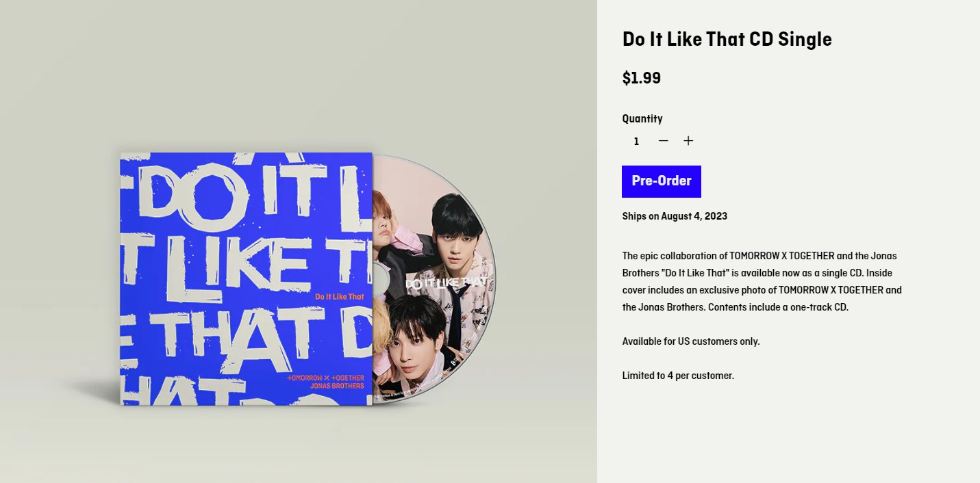Increase quantity with the plus icon
980x483 pixels.
(x=688, y=141)
